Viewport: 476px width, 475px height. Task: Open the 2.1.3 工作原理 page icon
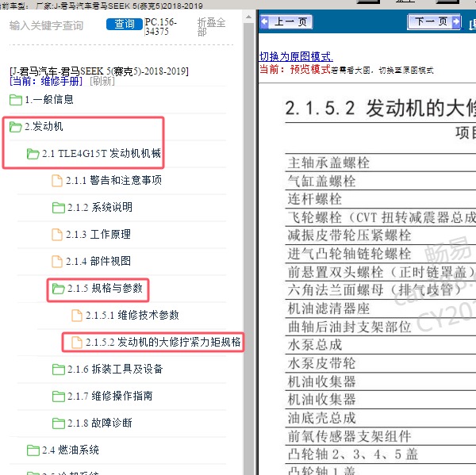coord(57,235)
